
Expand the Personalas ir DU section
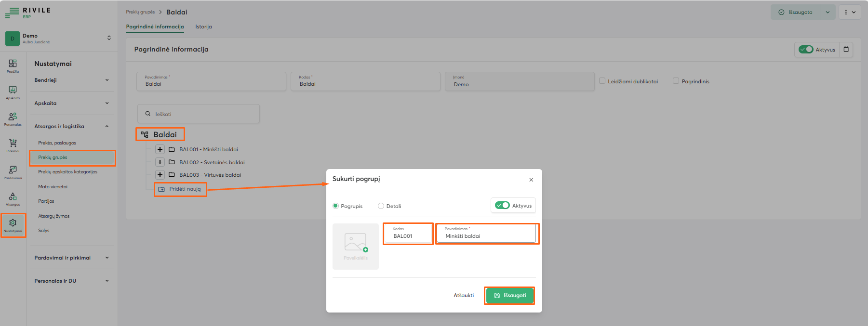coord(71,281)
